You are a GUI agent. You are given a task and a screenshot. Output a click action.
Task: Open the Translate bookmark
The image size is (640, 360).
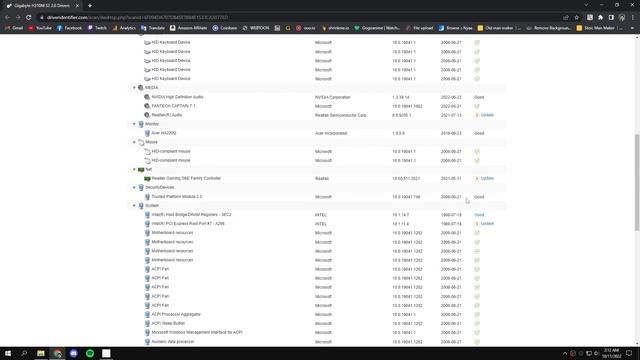click(x=153, y=28)
